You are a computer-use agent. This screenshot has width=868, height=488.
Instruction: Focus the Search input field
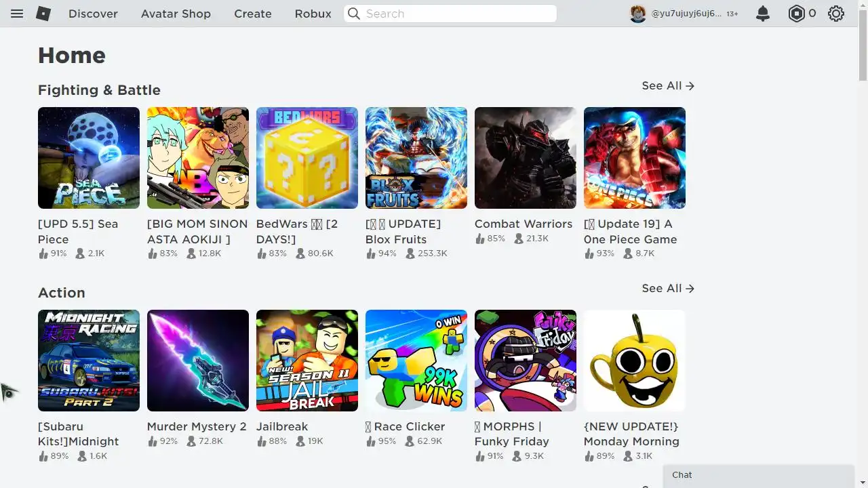[x=450, y=14]
